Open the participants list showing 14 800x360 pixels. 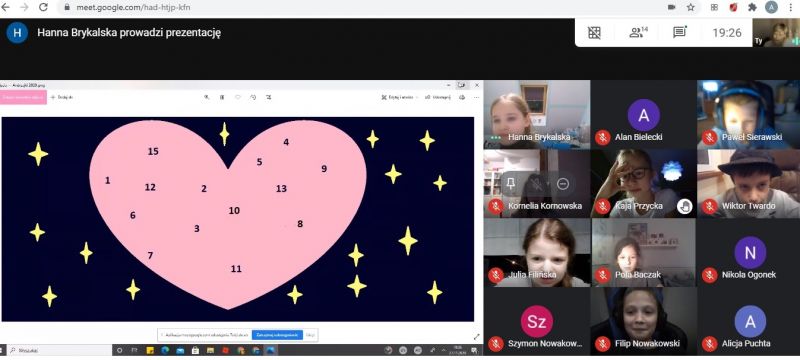coord(638,33)
